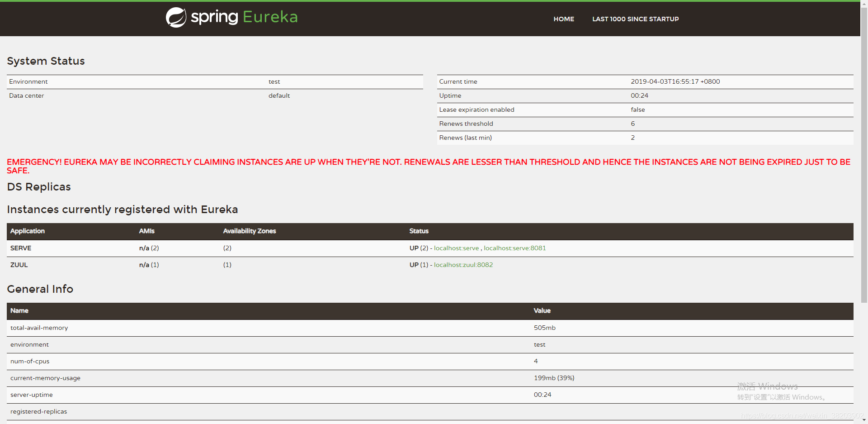The image size is (868, 424).
Task: Click the scrollbar down arrow
Action: [x=864, y=420]
